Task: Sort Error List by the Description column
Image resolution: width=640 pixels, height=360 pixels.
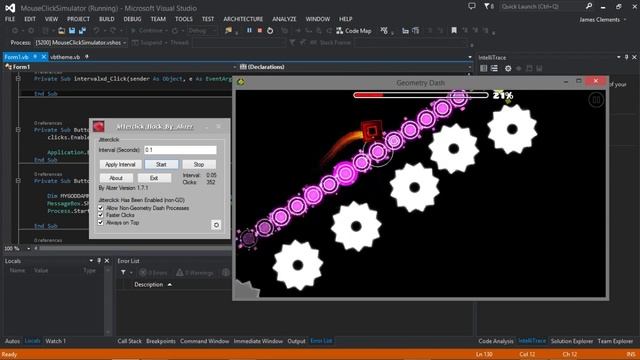Action: 153,284
